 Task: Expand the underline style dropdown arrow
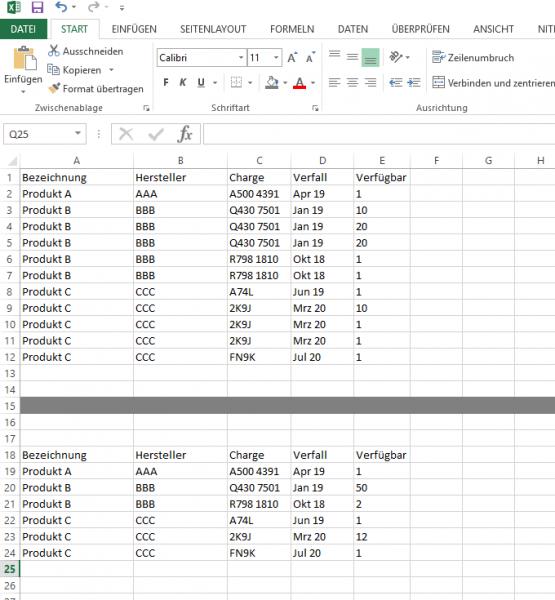[x=215, y=83]
